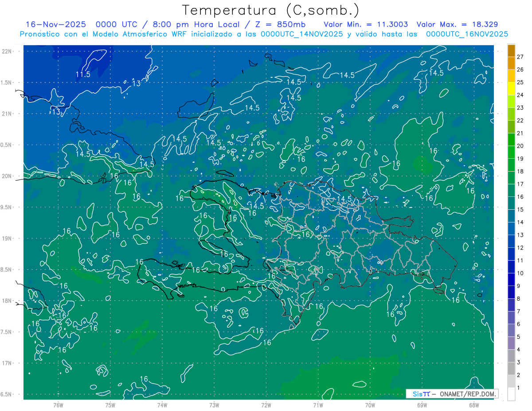Click the 11.5 contour label on the map

(x=83, y=74)
